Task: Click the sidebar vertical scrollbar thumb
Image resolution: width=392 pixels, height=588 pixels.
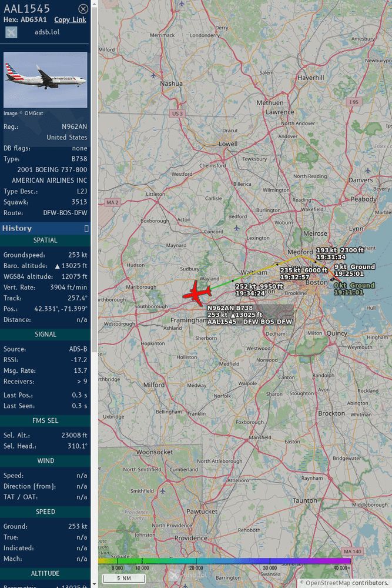Action: coord(95,180)
